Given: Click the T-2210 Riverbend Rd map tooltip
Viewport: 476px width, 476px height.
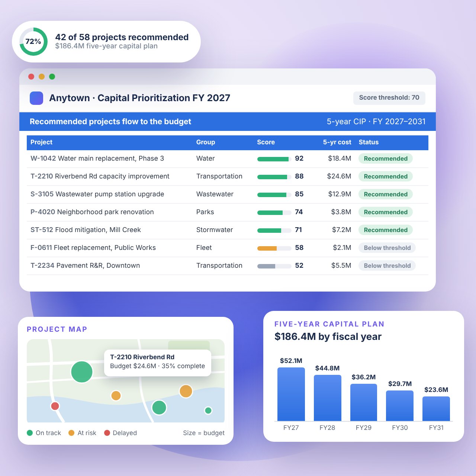Looking at the screenshot, I should point(158,363).
